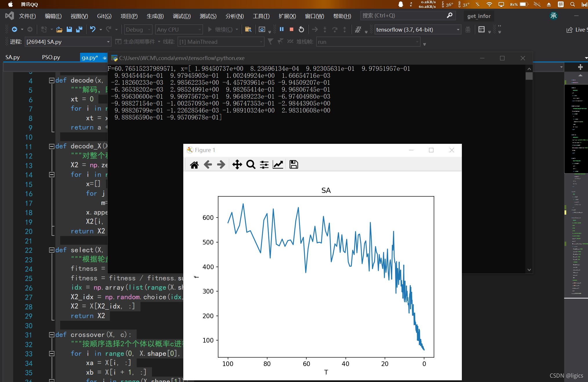This screenshot has width=588, height=382.
Task: Open the Debug configuration dropdown
Action: (x=138, y=29)
